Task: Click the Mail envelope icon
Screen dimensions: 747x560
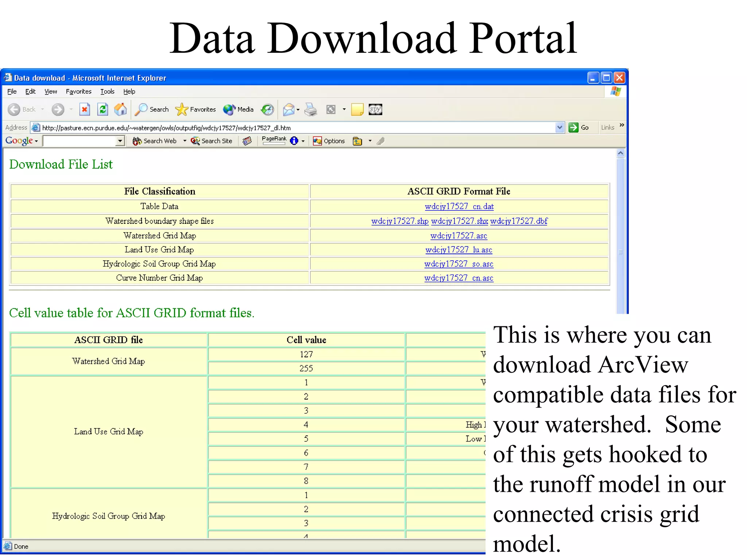Action: tap(289, 109)
